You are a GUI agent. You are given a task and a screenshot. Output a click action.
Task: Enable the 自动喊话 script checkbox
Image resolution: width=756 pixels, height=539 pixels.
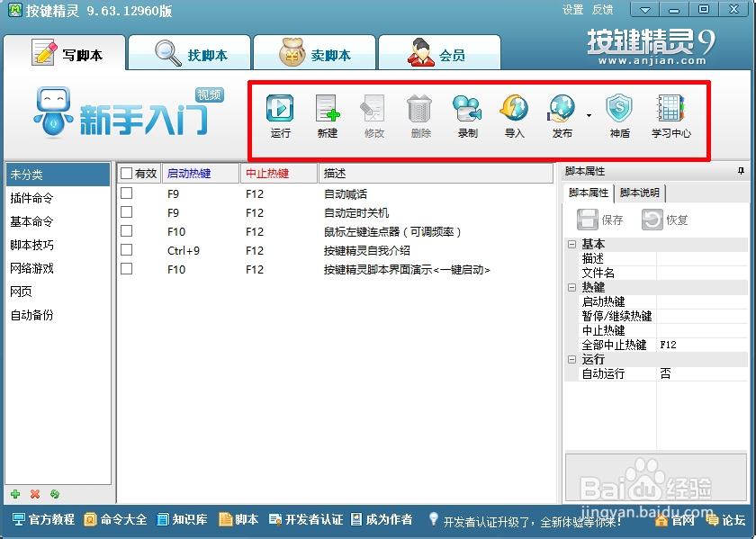point(126,193)
